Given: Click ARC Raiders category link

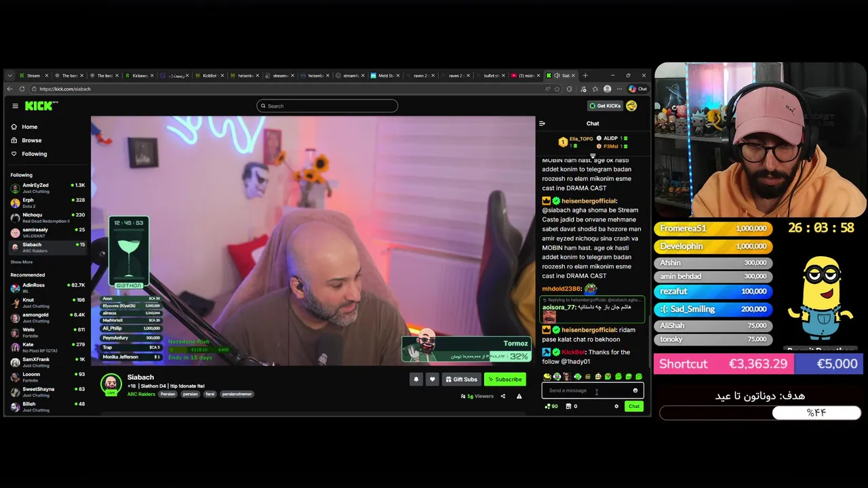Looking at the screenshot, I should pyautogui.click(x=141, y=394).
